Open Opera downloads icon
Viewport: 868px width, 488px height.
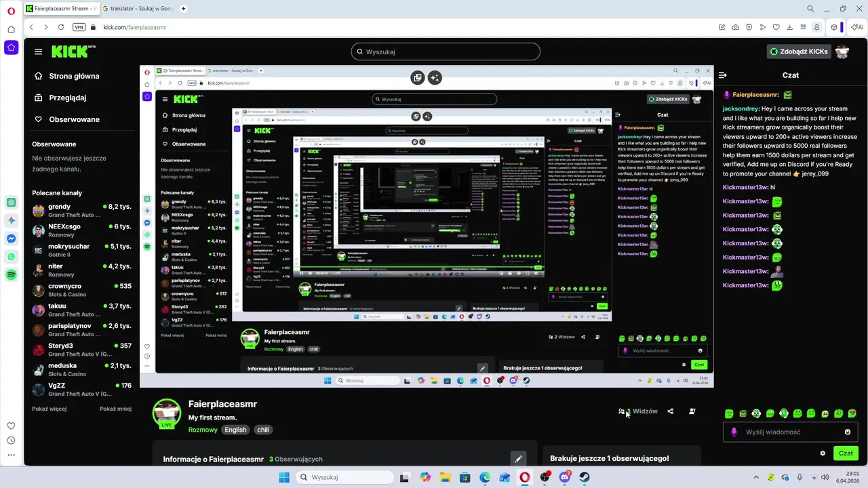tap(790, 27)
